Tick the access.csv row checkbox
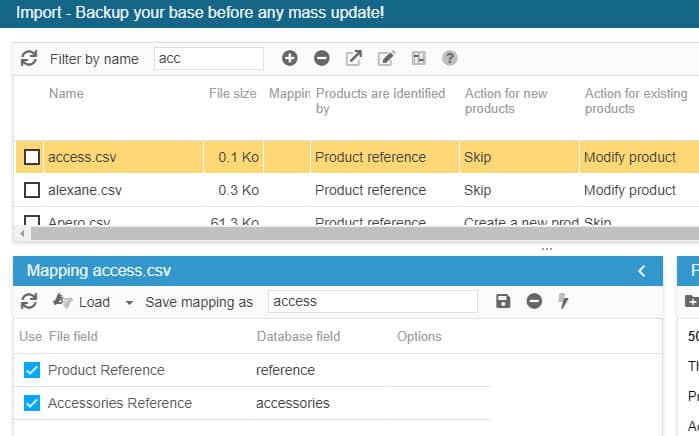Image resolution: width=699 pixels, height=436 pixels. [x=32, y=157]
